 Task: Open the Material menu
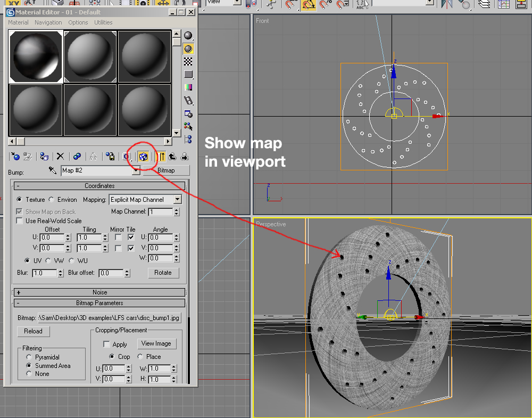click(18, 22)
